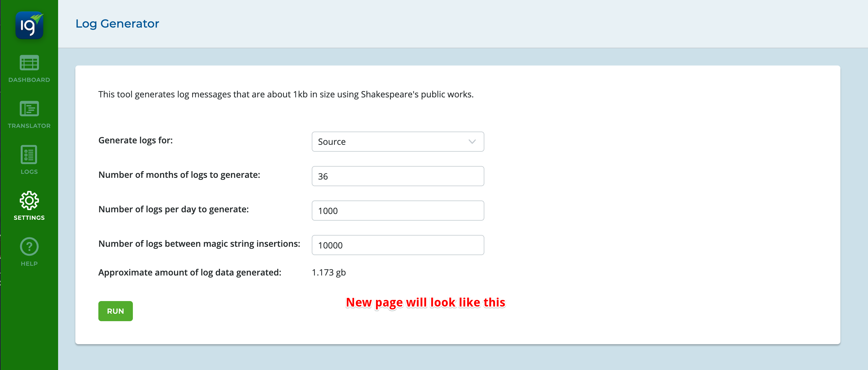Go to Logs via list icon

click(x=29, y=155)
